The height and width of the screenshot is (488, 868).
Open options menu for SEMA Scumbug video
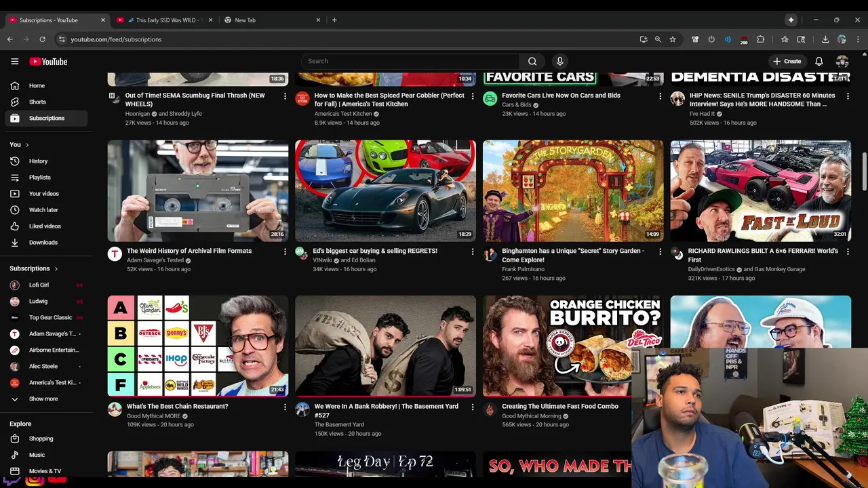point(285,96)
